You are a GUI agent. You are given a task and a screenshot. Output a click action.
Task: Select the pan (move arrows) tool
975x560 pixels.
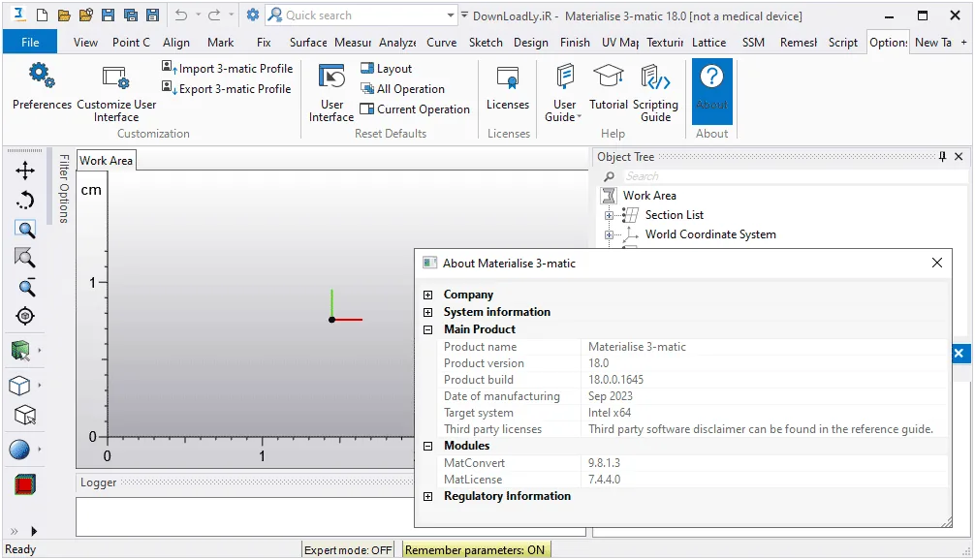pos(25,171)
